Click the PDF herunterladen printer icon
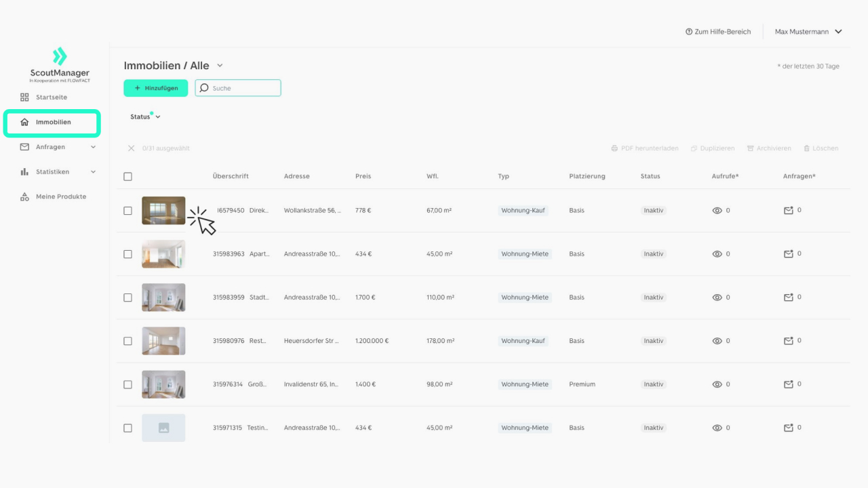This screenshot has height=488, width=868. pyautogui.click(x=614, y=148)
